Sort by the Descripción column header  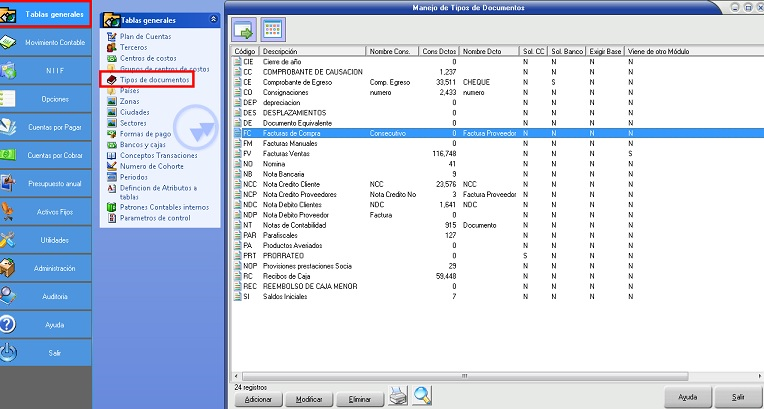pyautogui.click(x=312, y=50)
